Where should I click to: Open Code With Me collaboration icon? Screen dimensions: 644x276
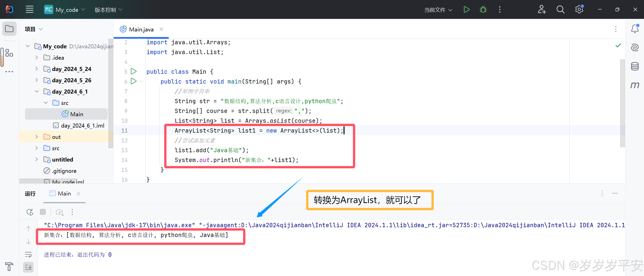pos(541,10)
